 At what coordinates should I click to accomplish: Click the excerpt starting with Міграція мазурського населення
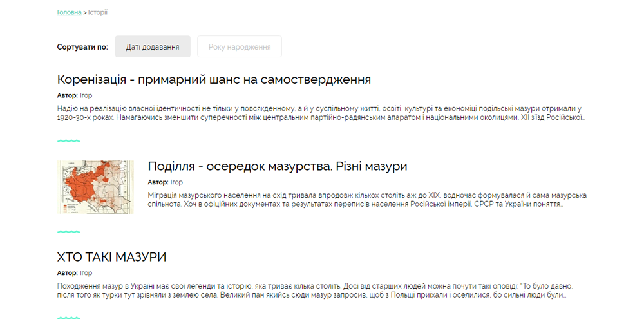click(x=367, y=200)
